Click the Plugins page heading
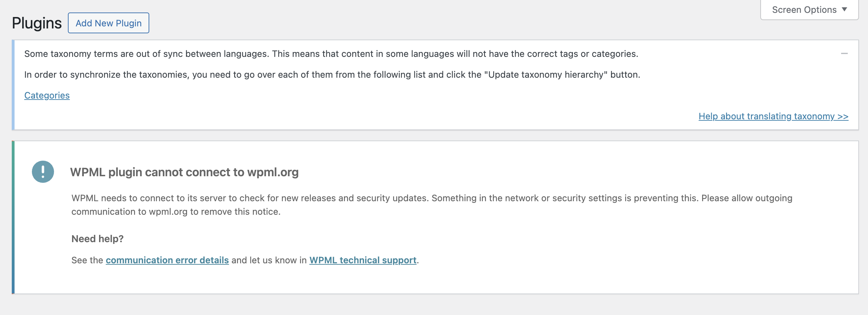This screenshot has height=315, width=868. tap(37, 23)
